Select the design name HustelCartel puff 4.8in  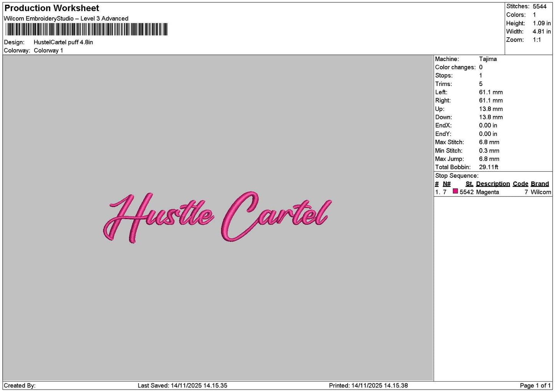click(x=63, y=42)
